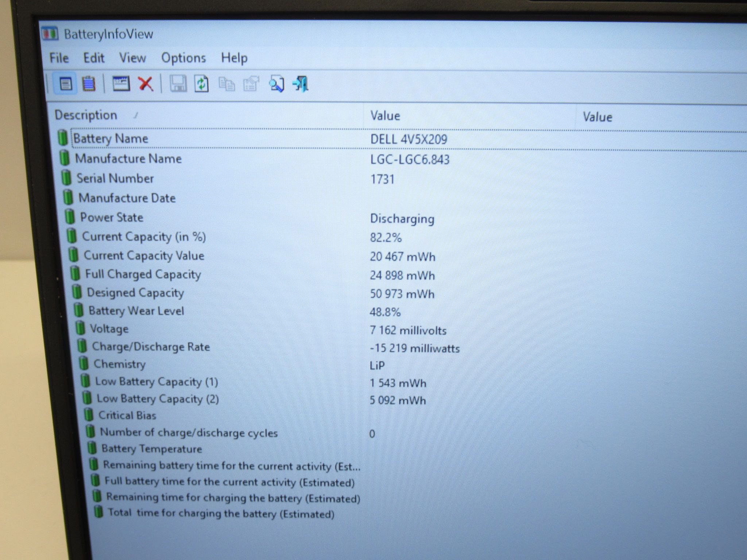747x560 pixels.
Task: Select the Current Capacity Value row label
Action: point(144,256)
